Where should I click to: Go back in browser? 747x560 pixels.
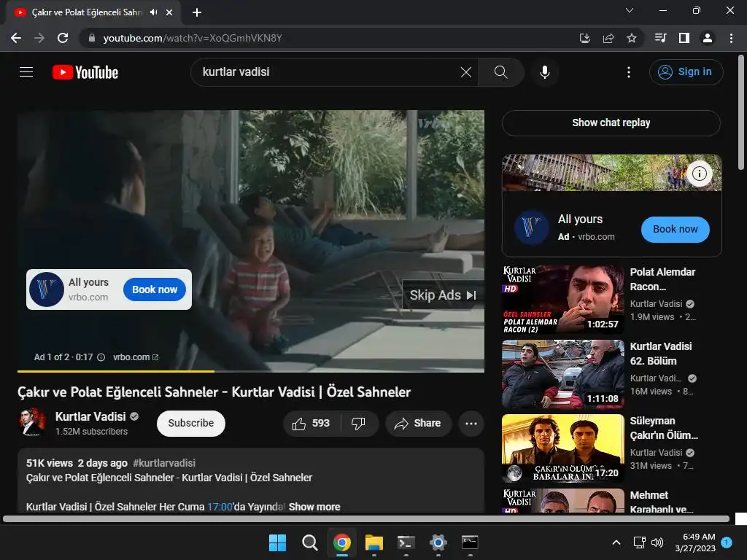(x=16, y=38)
